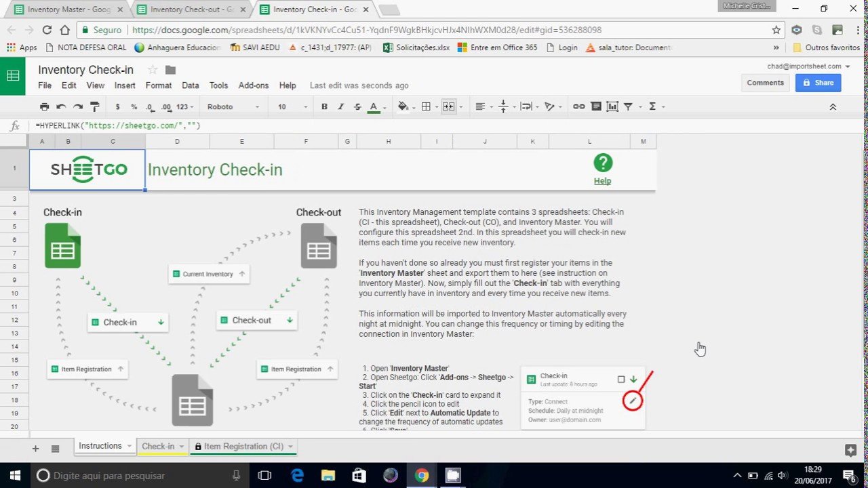Click the move-to-folder icon
The image size is (868, 488).
click(x=170, y=70)
